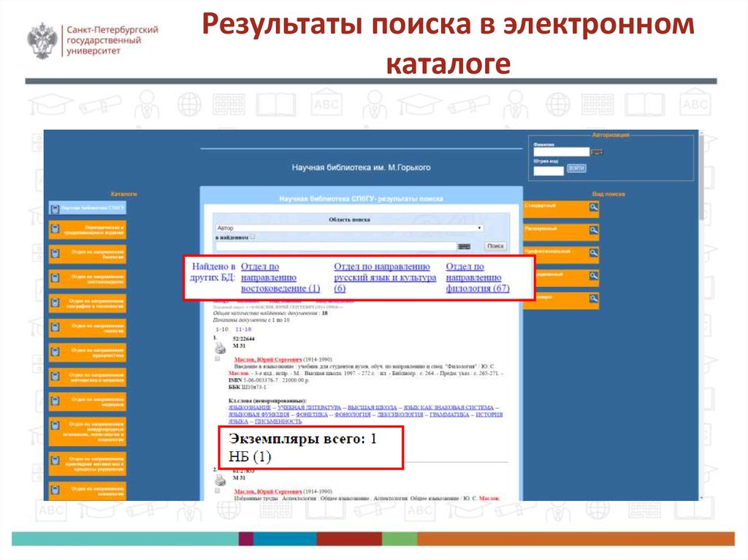
Task: Open the Автор search area dropdown
Action: click(x=349, y=228)
